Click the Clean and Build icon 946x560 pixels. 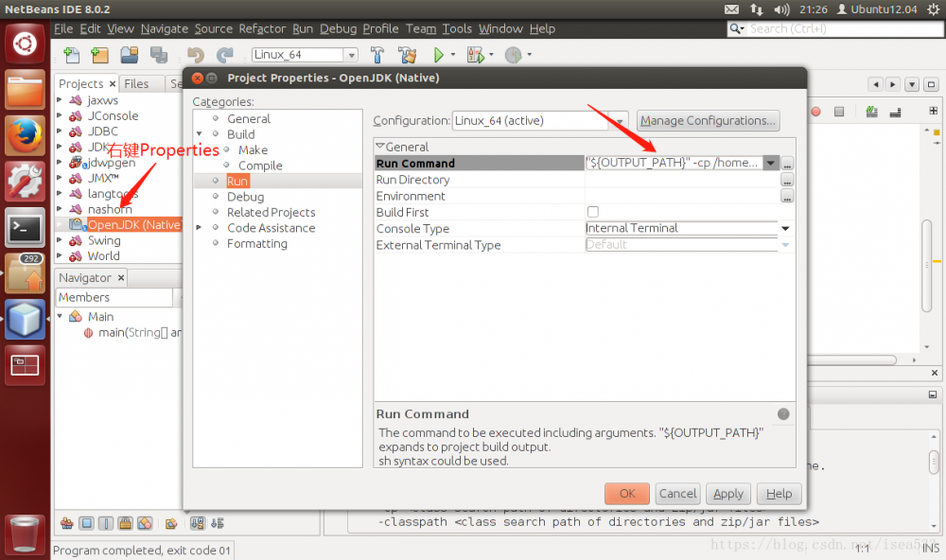pyautogui.click(x=407, y=55)
